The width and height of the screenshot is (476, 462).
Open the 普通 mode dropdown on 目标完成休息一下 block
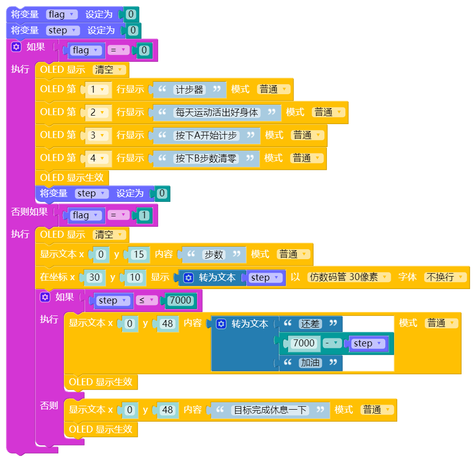377,410
